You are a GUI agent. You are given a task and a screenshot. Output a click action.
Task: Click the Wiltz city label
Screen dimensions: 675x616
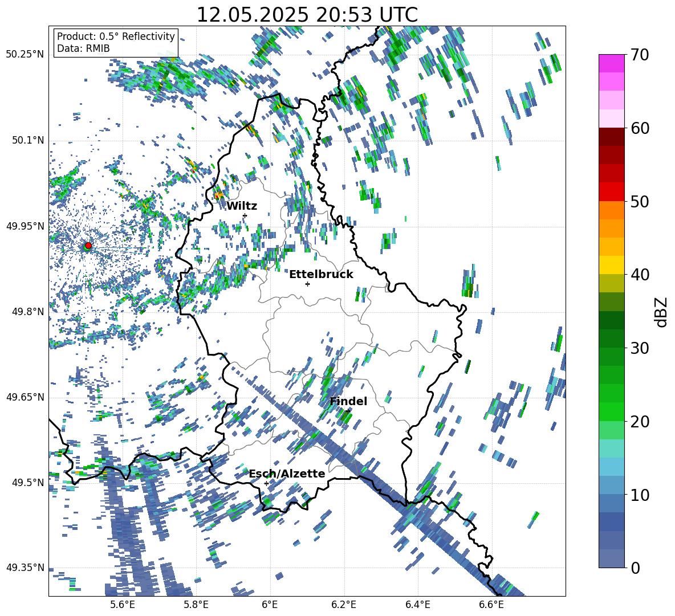click(242, 206)
